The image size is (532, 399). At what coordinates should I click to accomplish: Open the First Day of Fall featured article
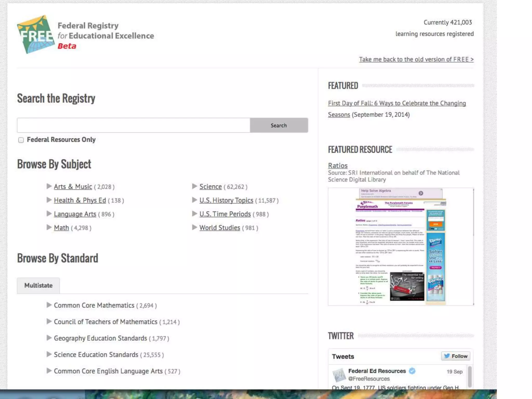[x=397, y=103]
